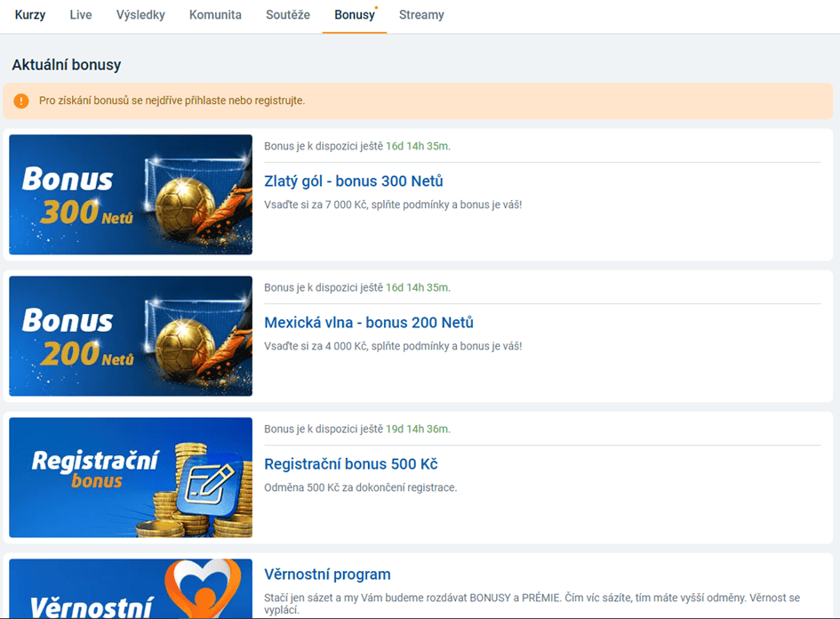Click the 'Aktuální bonusy' heading
Image resolution: width=840 pixels, height=619 pixels.
[x=67, y=65]
